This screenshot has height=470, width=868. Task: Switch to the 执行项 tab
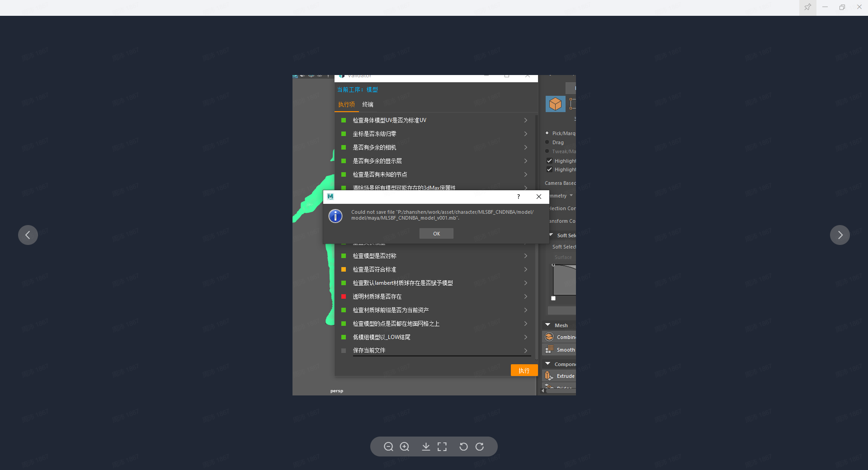point(346,104)
